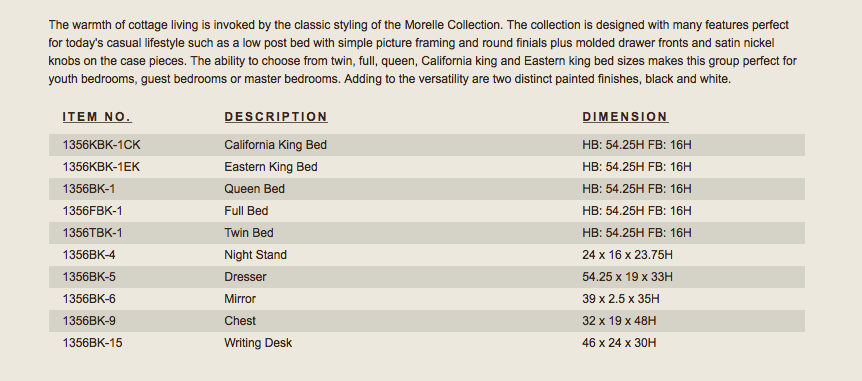
Task: Click Chest dimension 32 x 19 x 48H
Action: point(619,321)
